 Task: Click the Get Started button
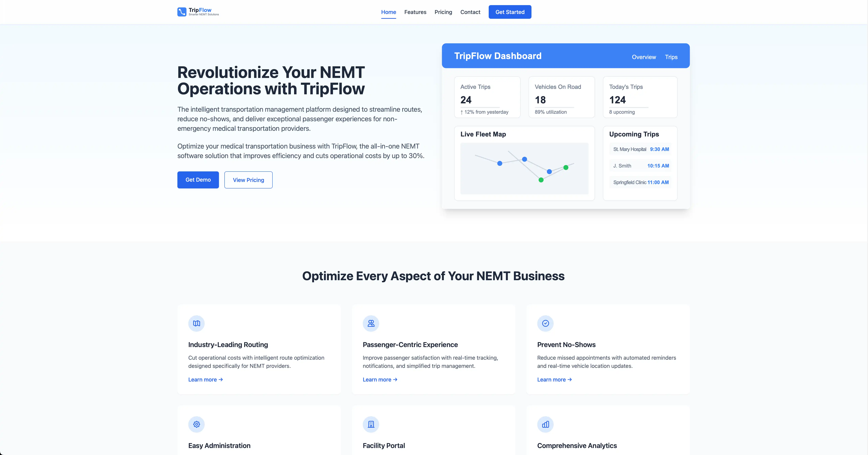pyautogui.click(x=510, y=12)
